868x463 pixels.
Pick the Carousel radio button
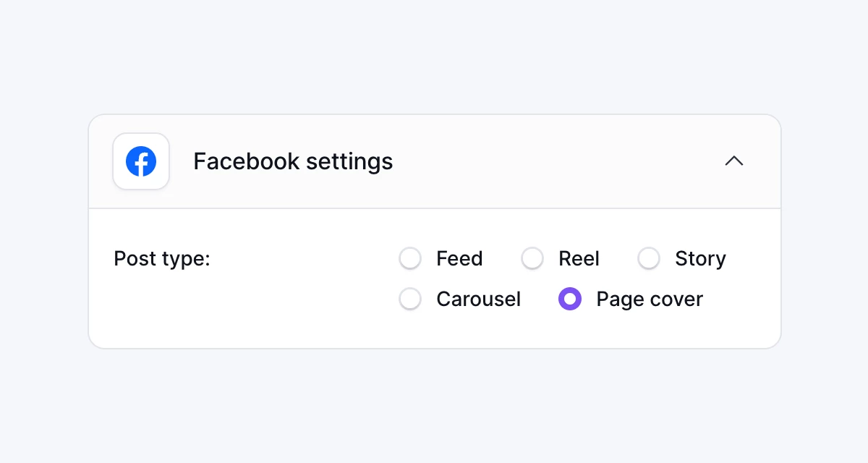410,299
